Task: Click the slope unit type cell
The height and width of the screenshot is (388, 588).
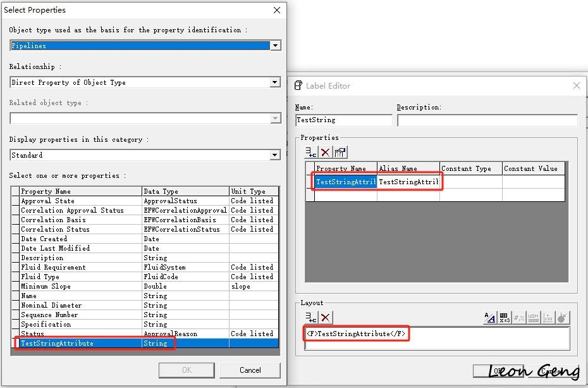Action: (x=254, y=286)
